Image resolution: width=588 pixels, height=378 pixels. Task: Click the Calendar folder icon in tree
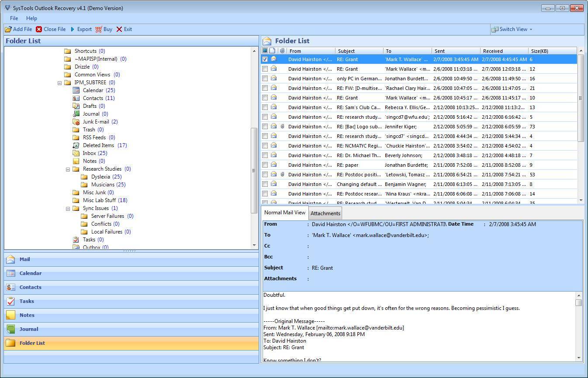(76, 90)
